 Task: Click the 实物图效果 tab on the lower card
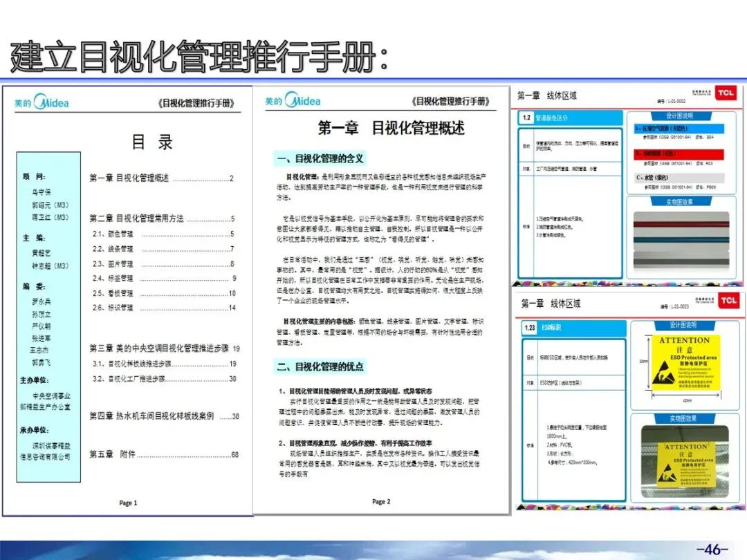[683, 418]
